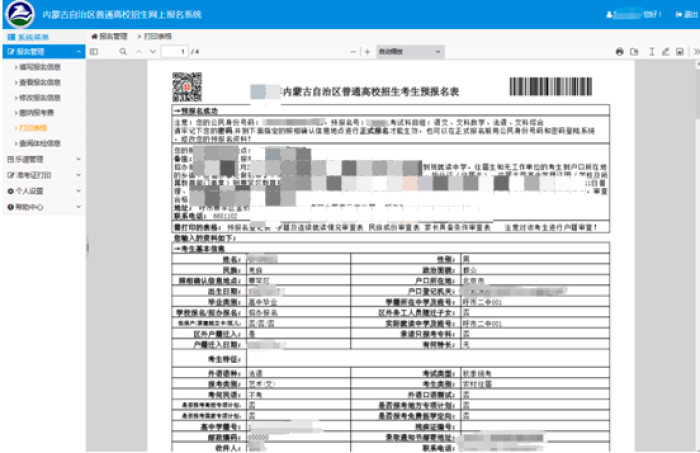
Task: Go to next page with down arrow
Action: [153, 50]
